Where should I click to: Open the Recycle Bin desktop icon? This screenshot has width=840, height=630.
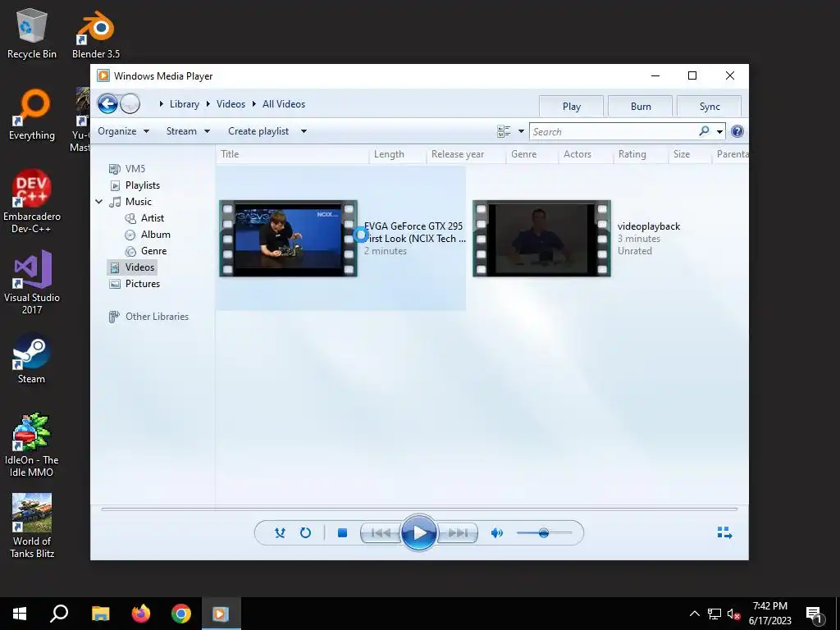point(32,33)
